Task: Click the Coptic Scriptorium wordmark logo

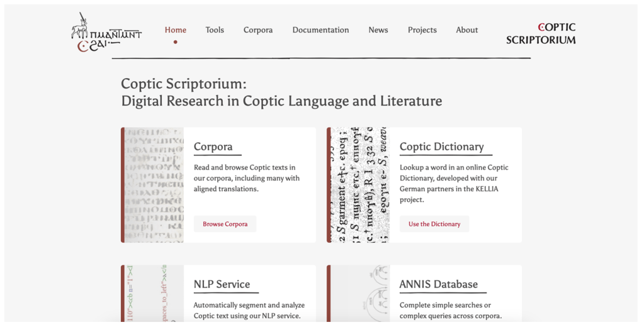Action: tap(541, 33)
